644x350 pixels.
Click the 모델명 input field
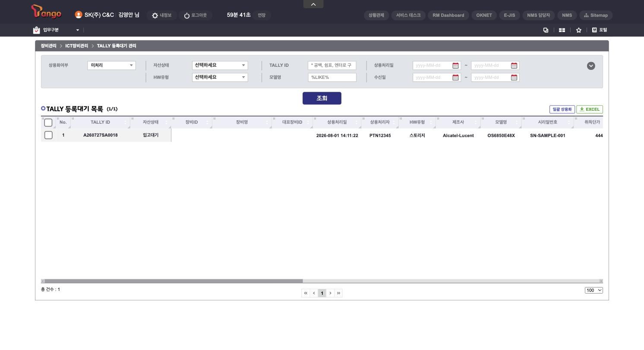click(x=332, y=78)
